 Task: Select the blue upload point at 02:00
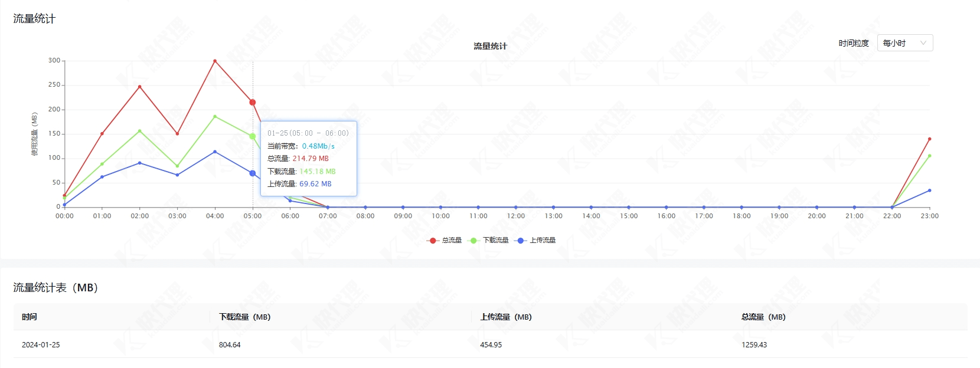pyautogui.click(x=140, y=163)
